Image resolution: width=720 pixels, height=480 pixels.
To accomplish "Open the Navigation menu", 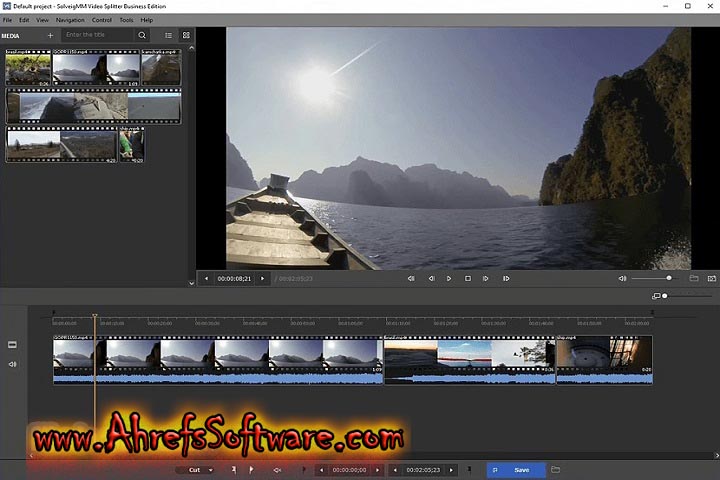I will click(x=70, y=20).
